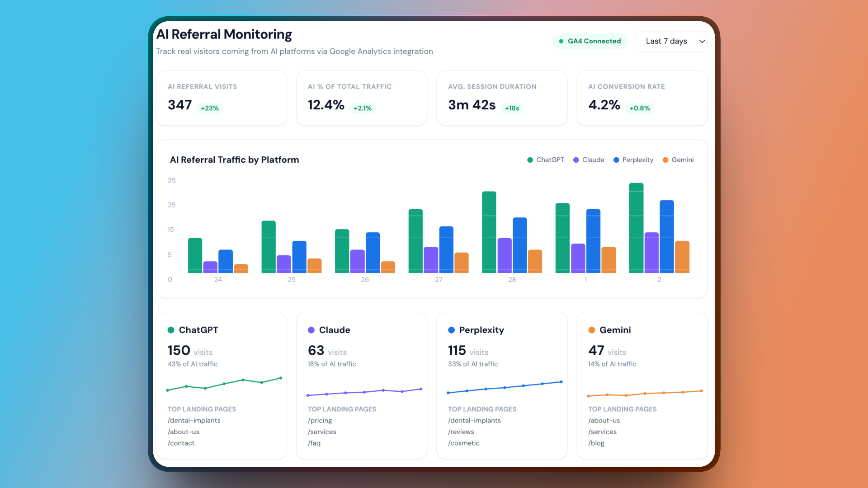868x488 pixels.
Task: Select the AI Referral Visits stat card
Action: tap(221, 98)
